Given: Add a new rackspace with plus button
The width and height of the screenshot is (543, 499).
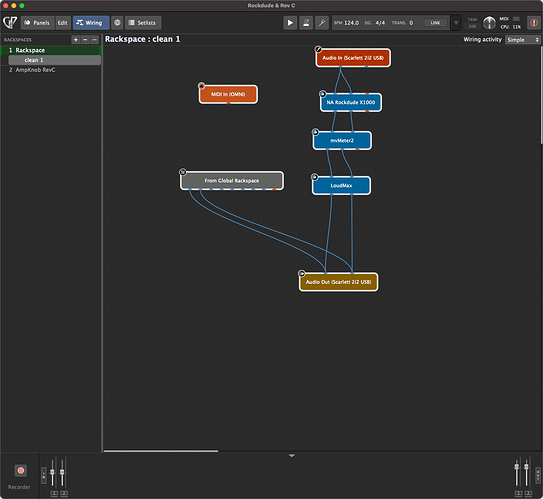Looking at the screenshot, I should (75, 40).
